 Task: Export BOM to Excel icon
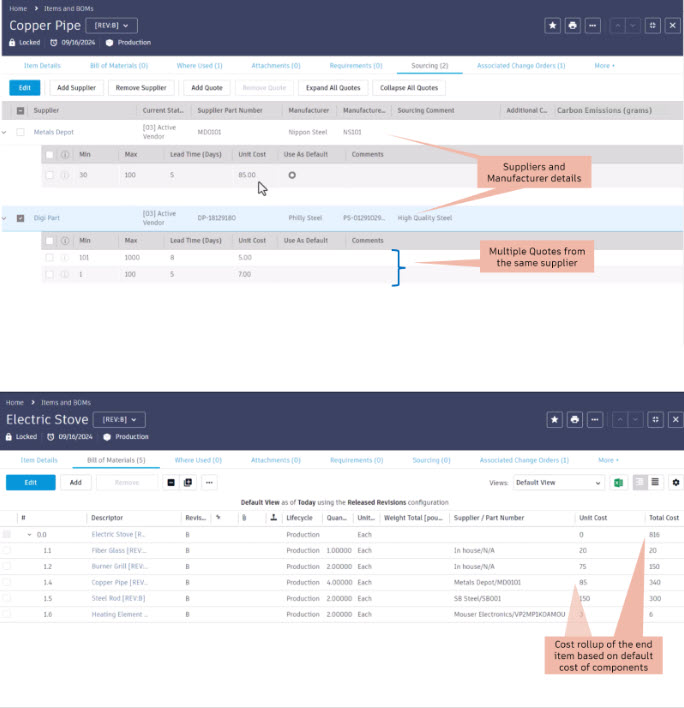tap(619, 483)
